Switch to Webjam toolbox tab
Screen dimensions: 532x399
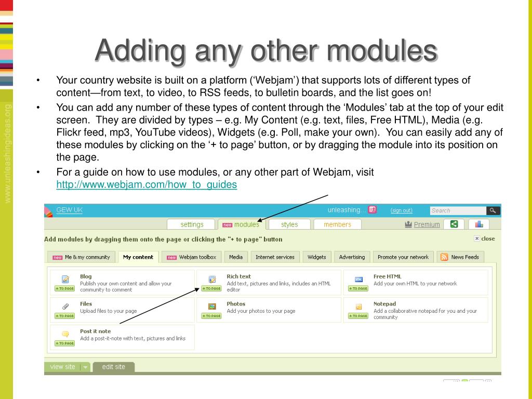point(192,257)
